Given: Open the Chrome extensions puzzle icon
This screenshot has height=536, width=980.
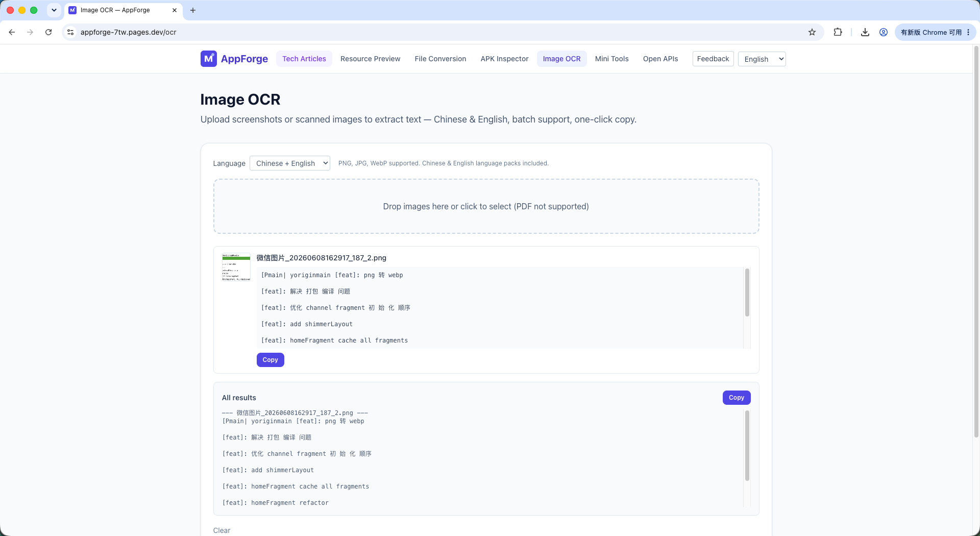Looking at the screenshot, I should [x=838, y=32].
